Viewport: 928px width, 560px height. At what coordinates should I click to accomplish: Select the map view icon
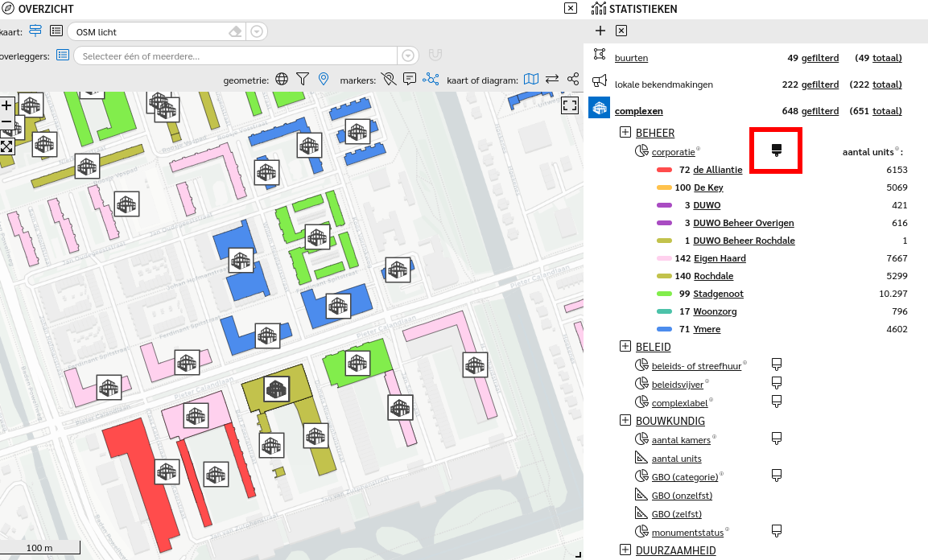point(531,79)
